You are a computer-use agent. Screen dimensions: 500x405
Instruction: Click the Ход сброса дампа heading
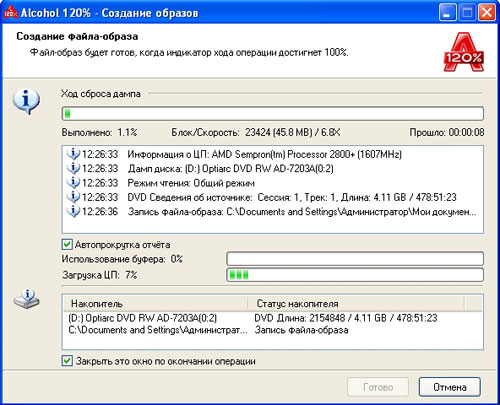pos(101,94)
